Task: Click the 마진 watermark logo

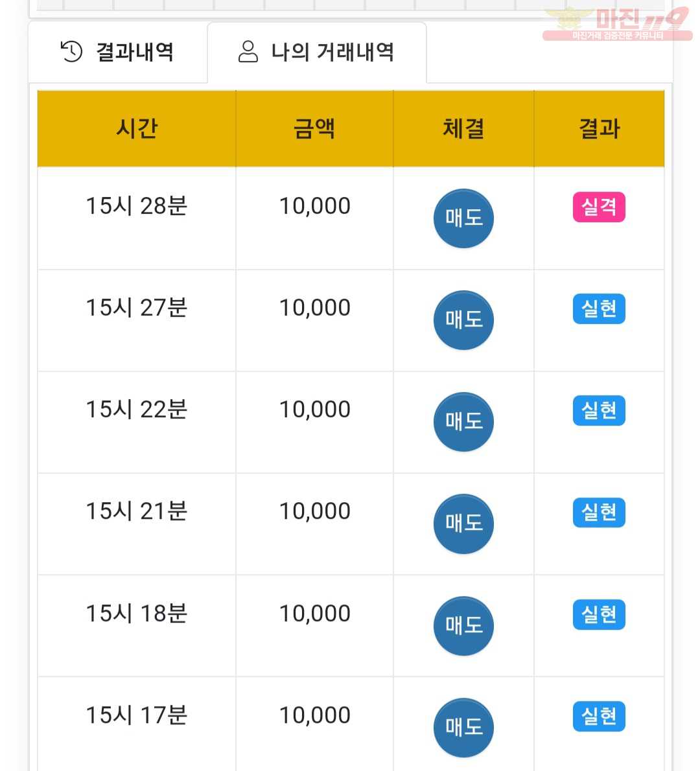Action: (617, 23)
